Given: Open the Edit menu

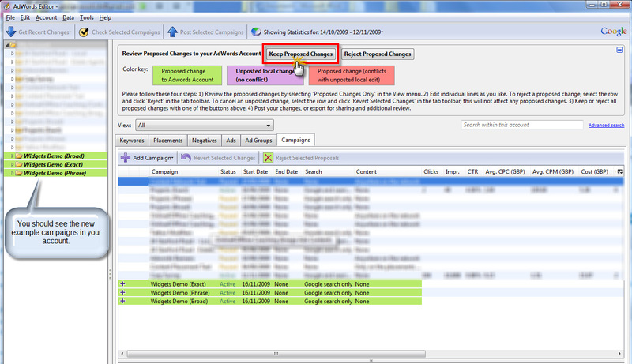Looking at the screenshot, I should point(25,17).
